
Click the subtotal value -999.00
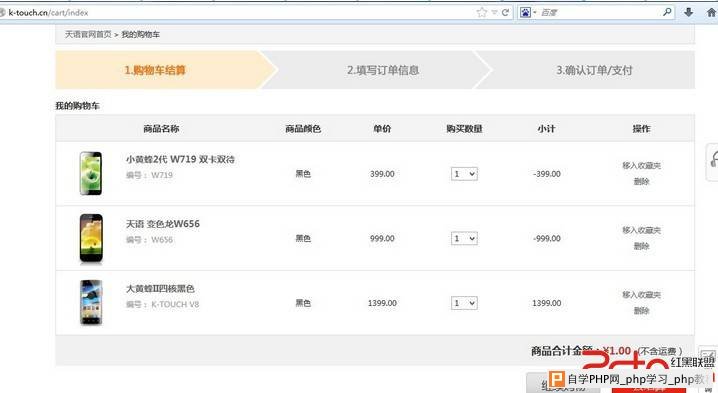[547, 239]
